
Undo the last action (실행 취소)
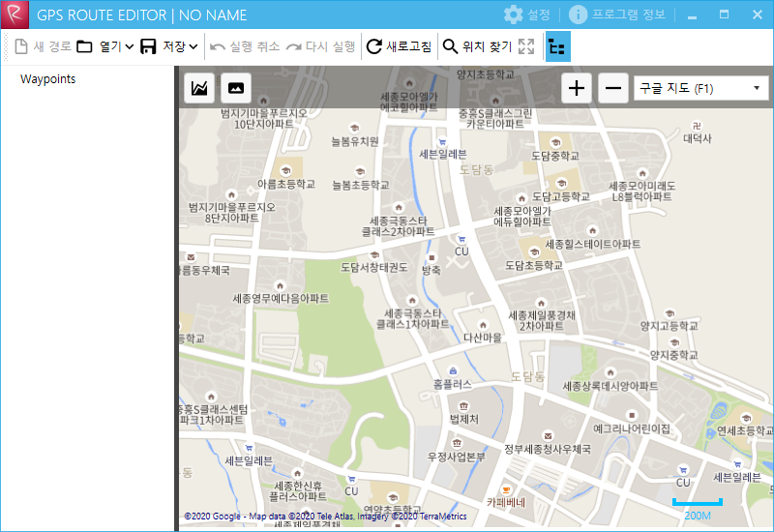tap(245, 46)
